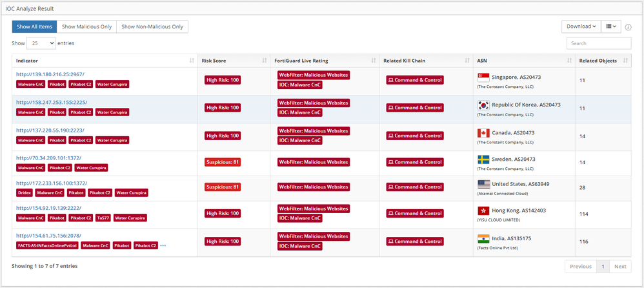Click the United States flag icon
Viewport: 644px width, 288px height.
(x=483, y=185)
